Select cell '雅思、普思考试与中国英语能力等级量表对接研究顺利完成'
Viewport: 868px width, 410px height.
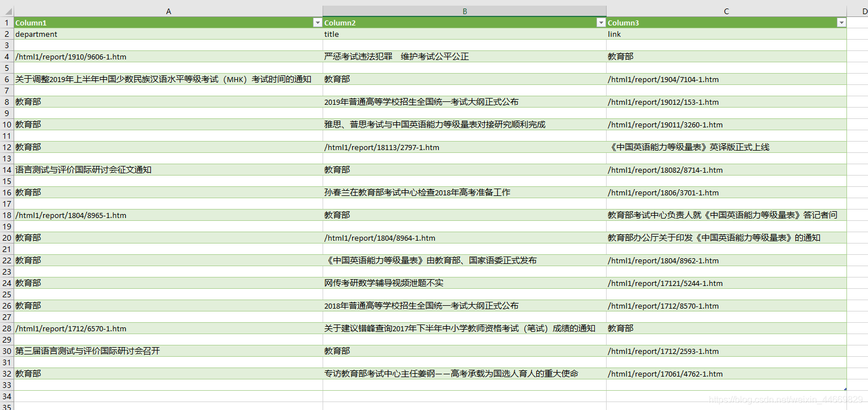[464, 125]
